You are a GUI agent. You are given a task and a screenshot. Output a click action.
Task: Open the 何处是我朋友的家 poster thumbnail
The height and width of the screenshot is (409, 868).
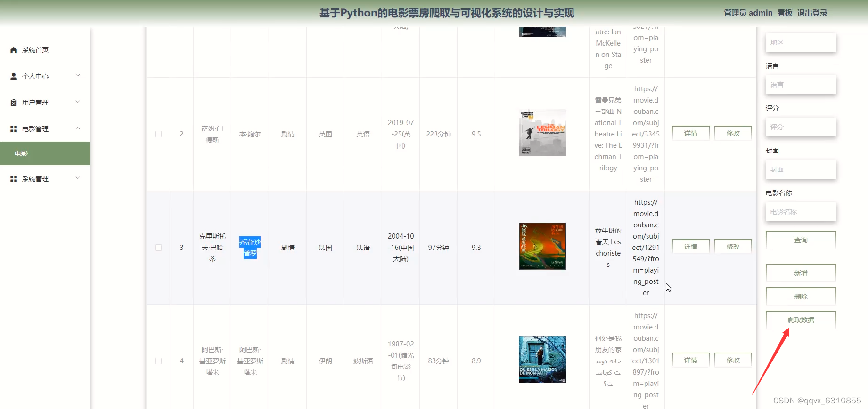[542, 360]
